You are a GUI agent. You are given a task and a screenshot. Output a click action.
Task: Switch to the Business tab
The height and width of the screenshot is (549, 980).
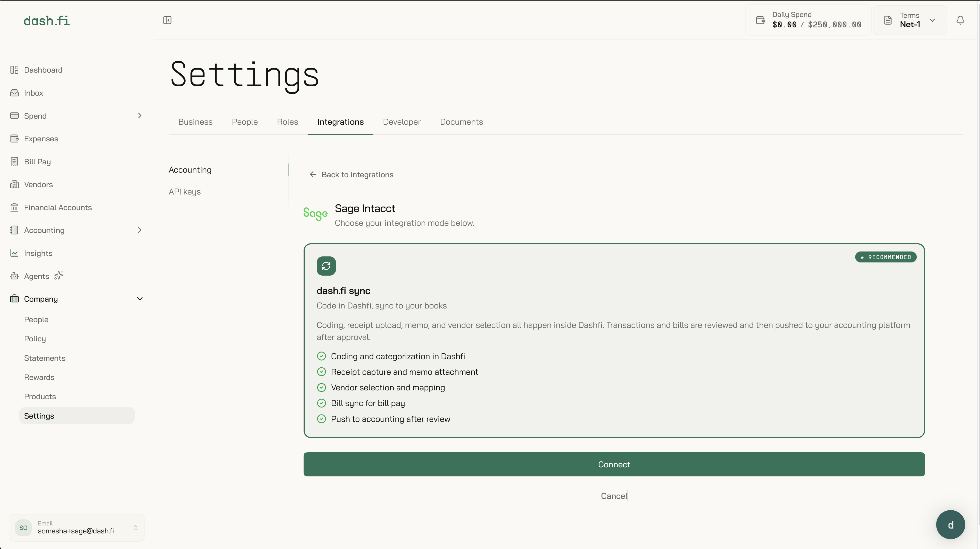(x=195, y=122)
